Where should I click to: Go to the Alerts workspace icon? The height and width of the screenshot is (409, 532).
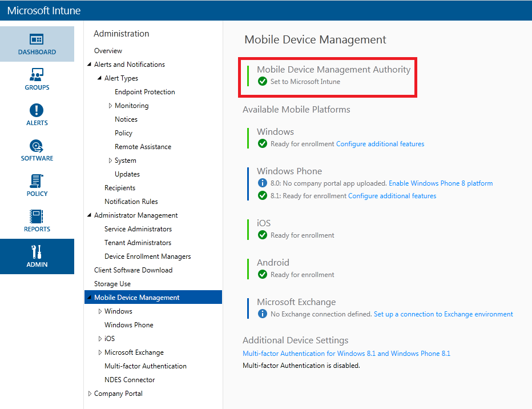(37, 110)
